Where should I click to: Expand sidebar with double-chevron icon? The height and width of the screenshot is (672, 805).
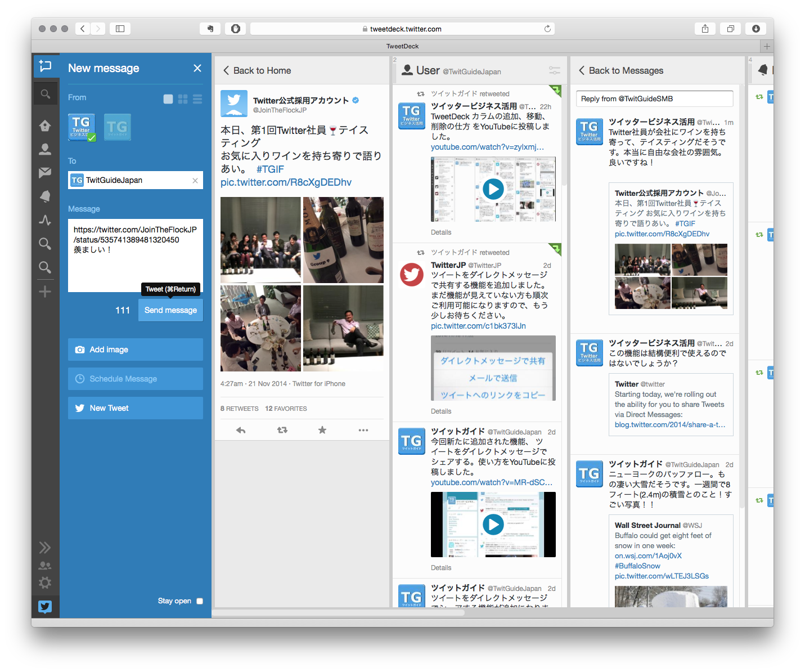pyautogui.click(x=45, y=548)
